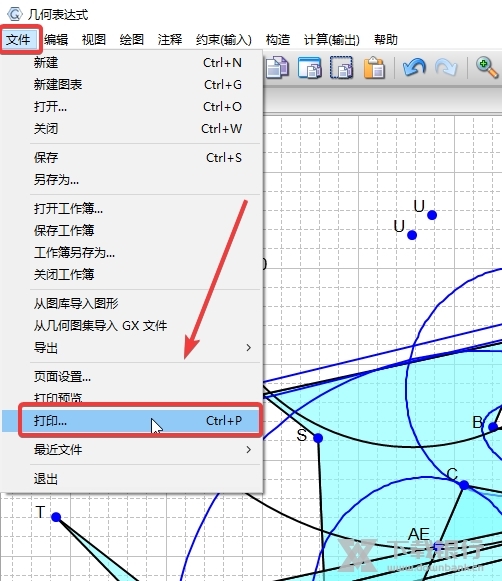Image resolution: width=502 pixels, height=581 pixels.
Task: Open the 注释 menu
Action: (170, 39)
